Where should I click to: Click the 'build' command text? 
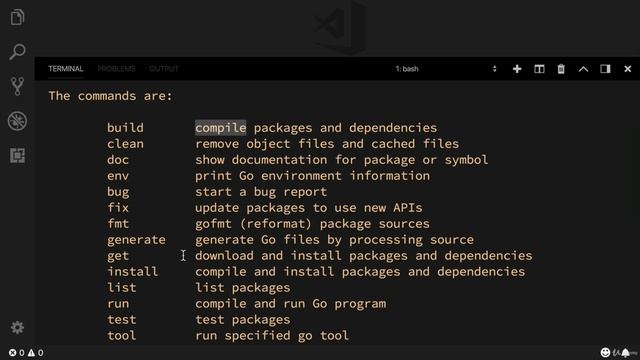coord(125,128)
